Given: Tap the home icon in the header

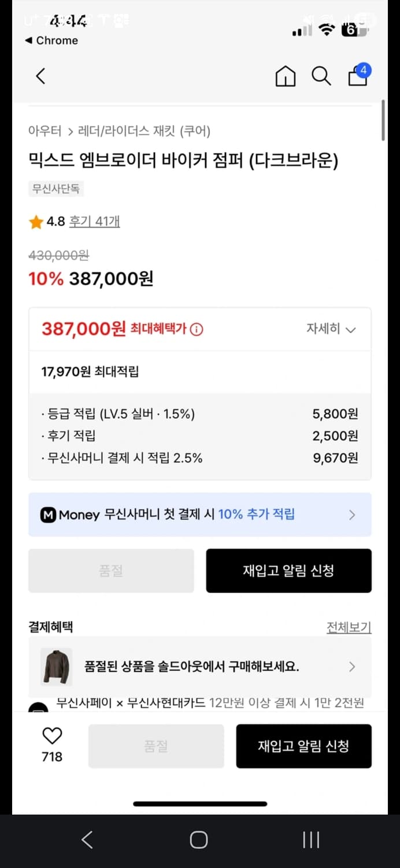Looking at the screenshot, I should click(285, 76).
